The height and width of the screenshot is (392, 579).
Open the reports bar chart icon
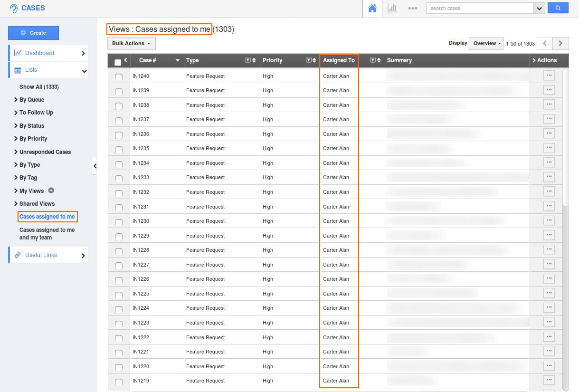(x=392, y=8)
